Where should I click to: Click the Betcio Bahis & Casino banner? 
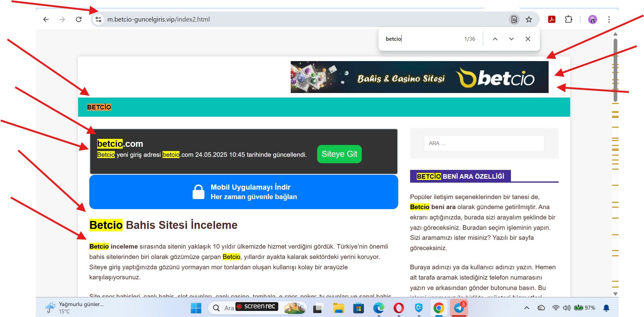point(420,77)
